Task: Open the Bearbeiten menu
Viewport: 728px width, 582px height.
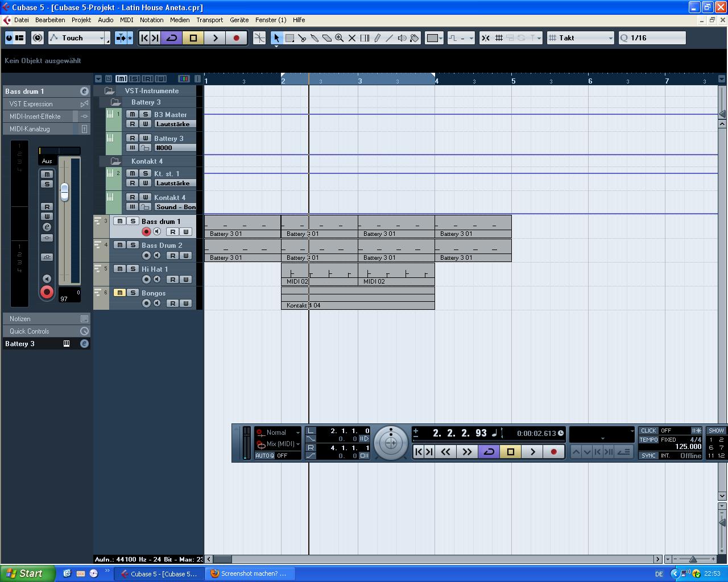Action: tap(50, 20)
